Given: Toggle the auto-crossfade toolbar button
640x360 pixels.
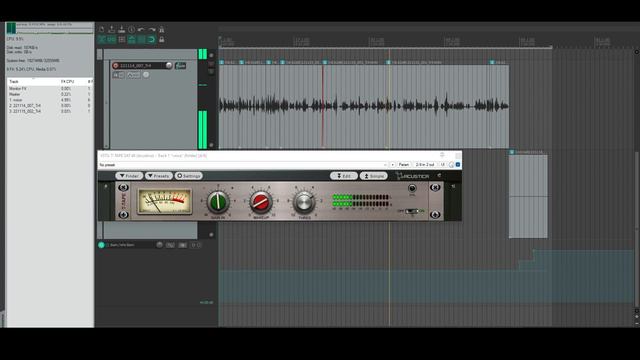Looking at the screenshot, I should click(x=102, y=40).
